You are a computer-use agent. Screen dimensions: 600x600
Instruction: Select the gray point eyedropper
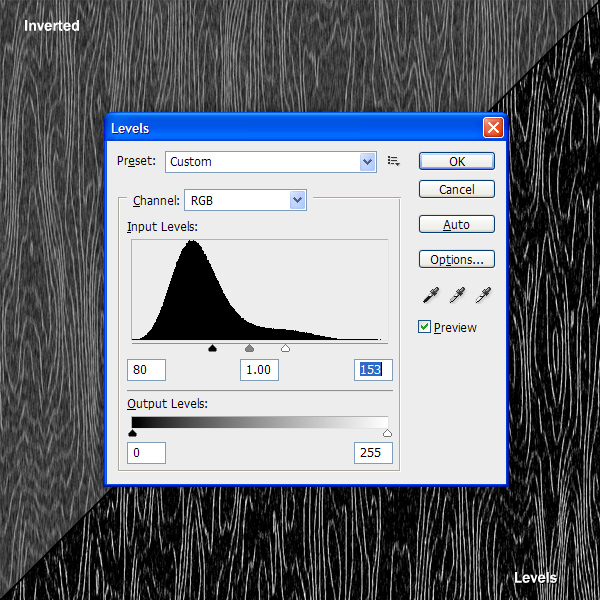457,295
